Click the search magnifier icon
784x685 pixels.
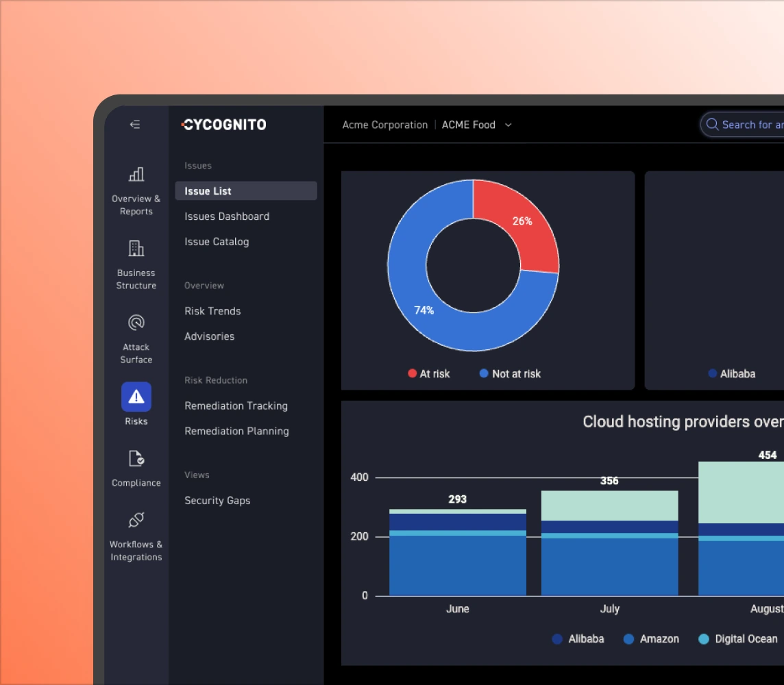(712, 125)
